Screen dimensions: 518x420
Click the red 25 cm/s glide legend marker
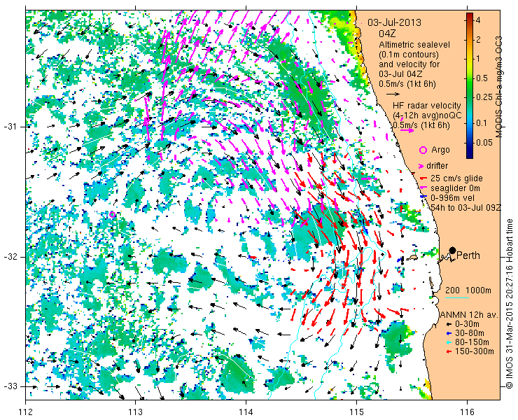pos(423,178)
